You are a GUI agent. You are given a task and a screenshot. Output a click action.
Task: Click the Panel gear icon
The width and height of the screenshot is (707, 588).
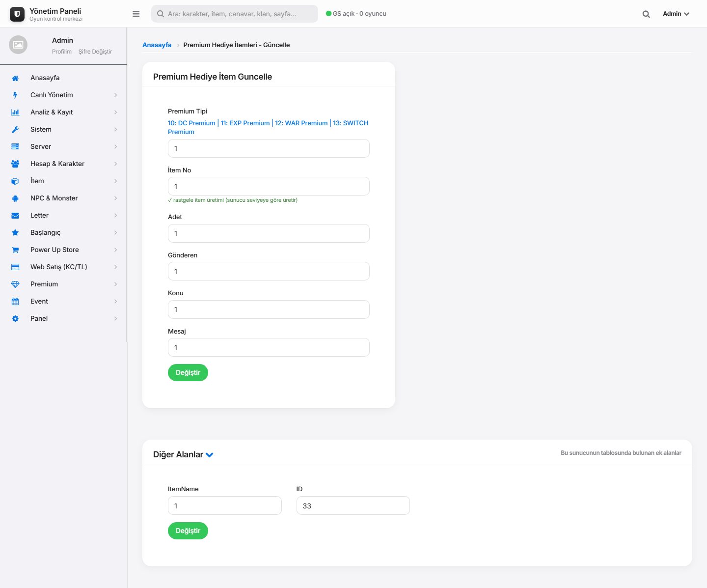(15, 319)
